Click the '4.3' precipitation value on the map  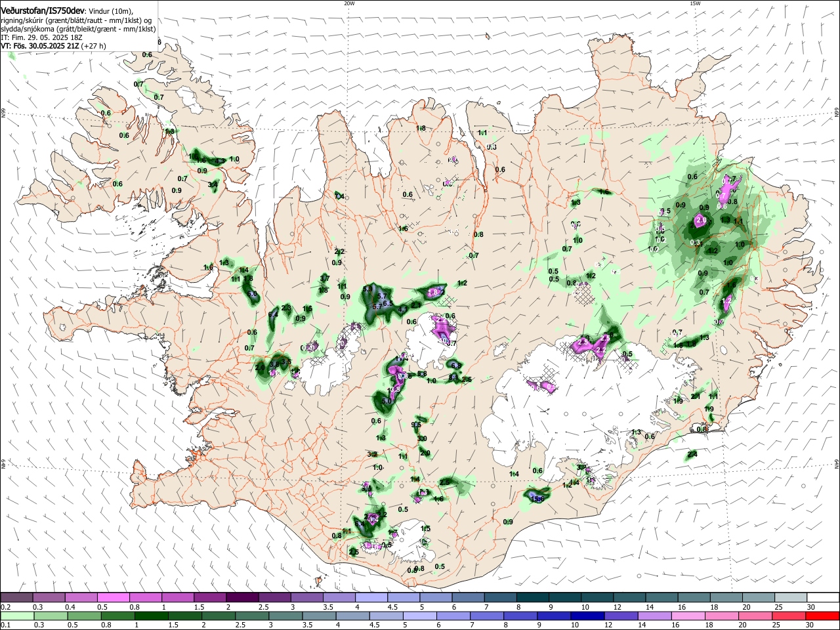[220, 161]
